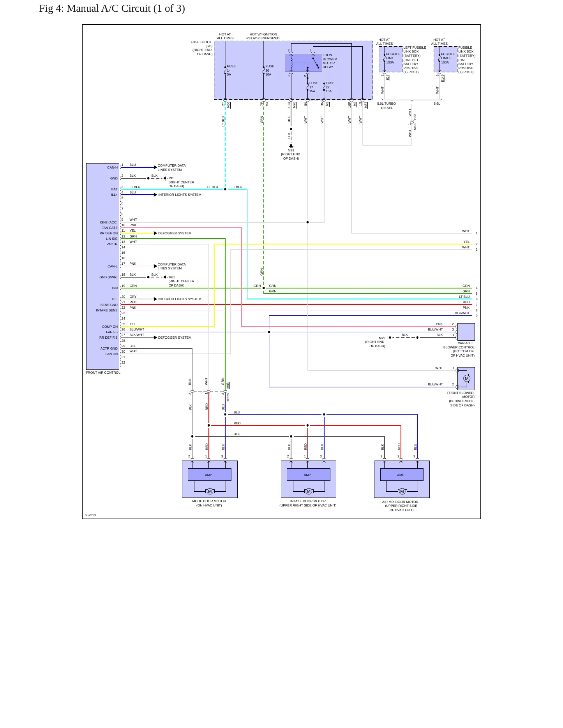Viewport: 563px width, 728px height.
Task: Click the M61 ground symbol on pin 2 row
Action: click(x=166, y=178)
